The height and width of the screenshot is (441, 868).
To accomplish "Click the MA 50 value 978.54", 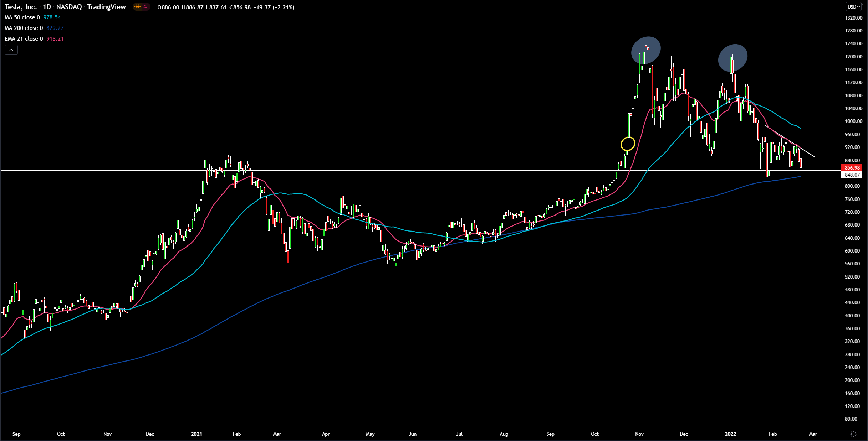I will pos(52,17).
